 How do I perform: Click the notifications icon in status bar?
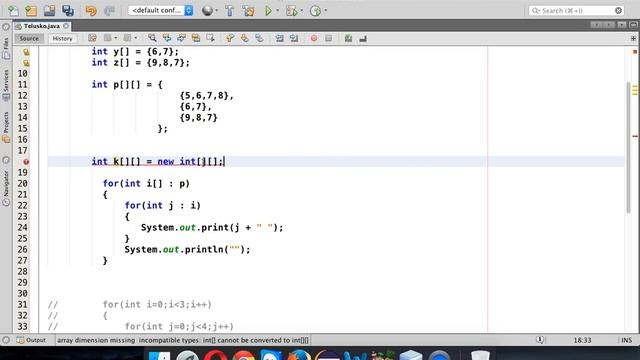coord(540,340)
